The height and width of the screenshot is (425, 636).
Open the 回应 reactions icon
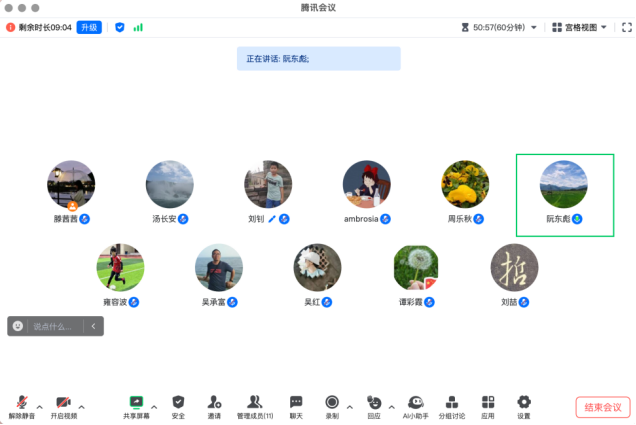pos(373,403)
